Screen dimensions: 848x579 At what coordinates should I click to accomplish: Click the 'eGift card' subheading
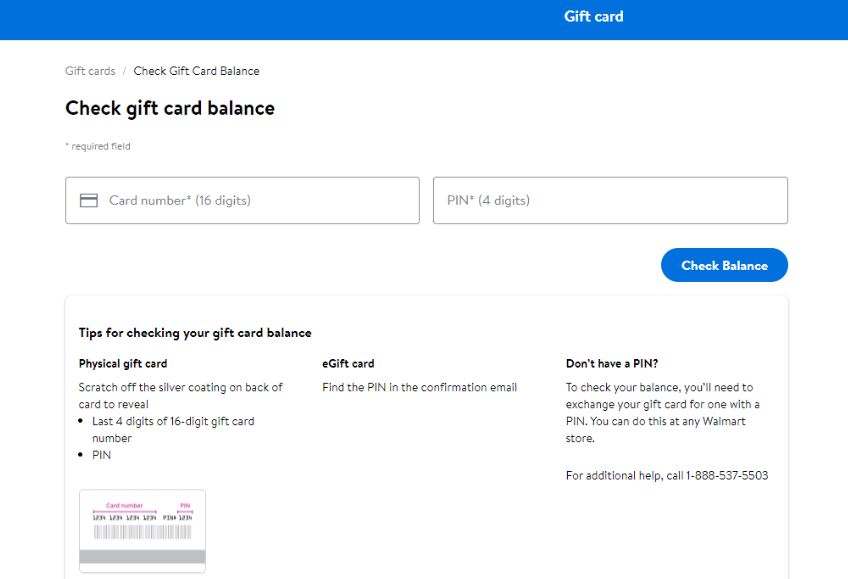pos(348,363)
